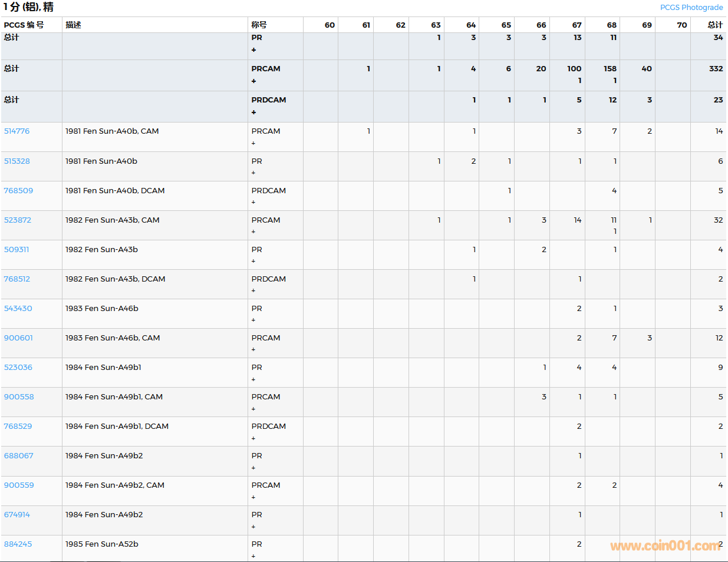728x562 pixels.
Task: Expand plus sign under PRDCAM total row
Action: click(253, 113)
